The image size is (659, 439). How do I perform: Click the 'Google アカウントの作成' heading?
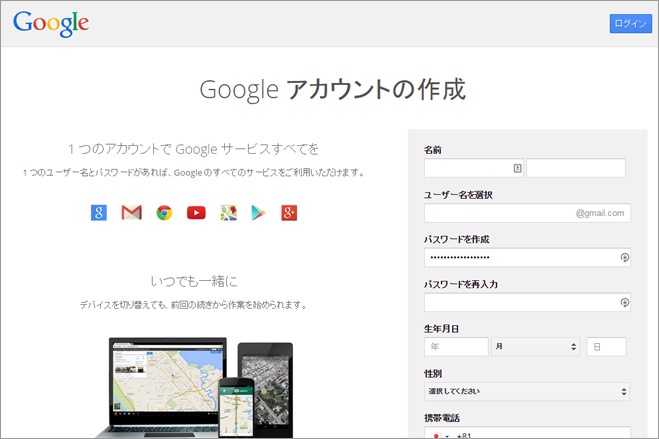tap(332, 89)
